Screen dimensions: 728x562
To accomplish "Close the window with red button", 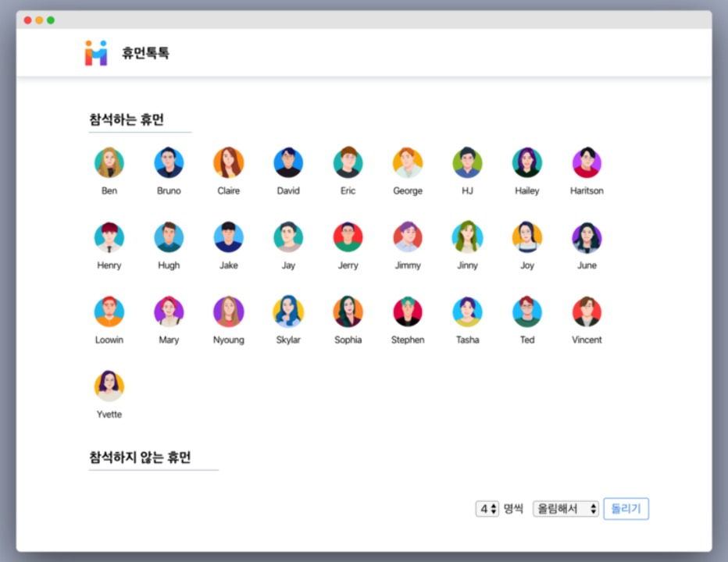I will 28,20.
